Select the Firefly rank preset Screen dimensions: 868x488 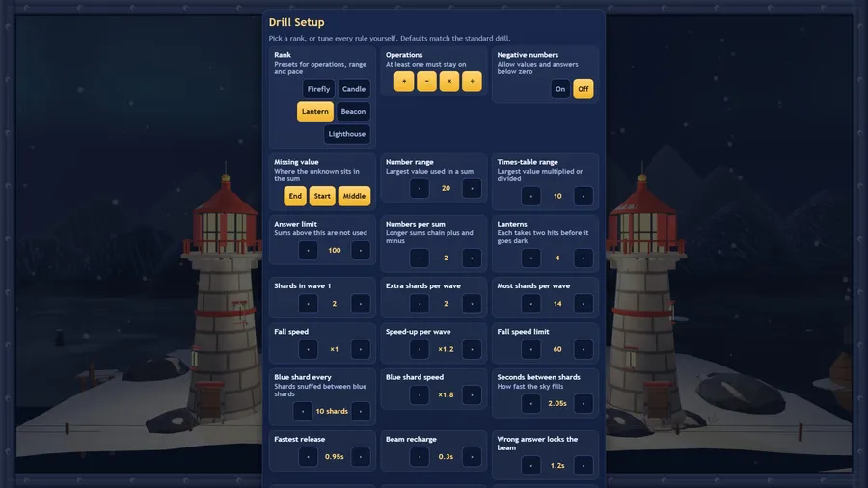pyautogui.click(x=318, y=89)
